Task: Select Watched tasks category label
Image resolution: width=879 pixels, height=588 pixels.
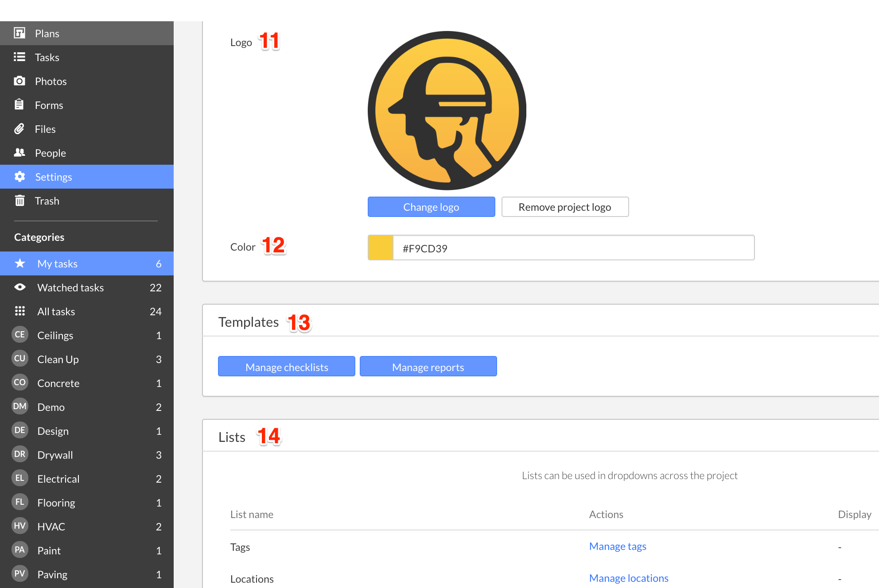Action: [x=70, y=287]
